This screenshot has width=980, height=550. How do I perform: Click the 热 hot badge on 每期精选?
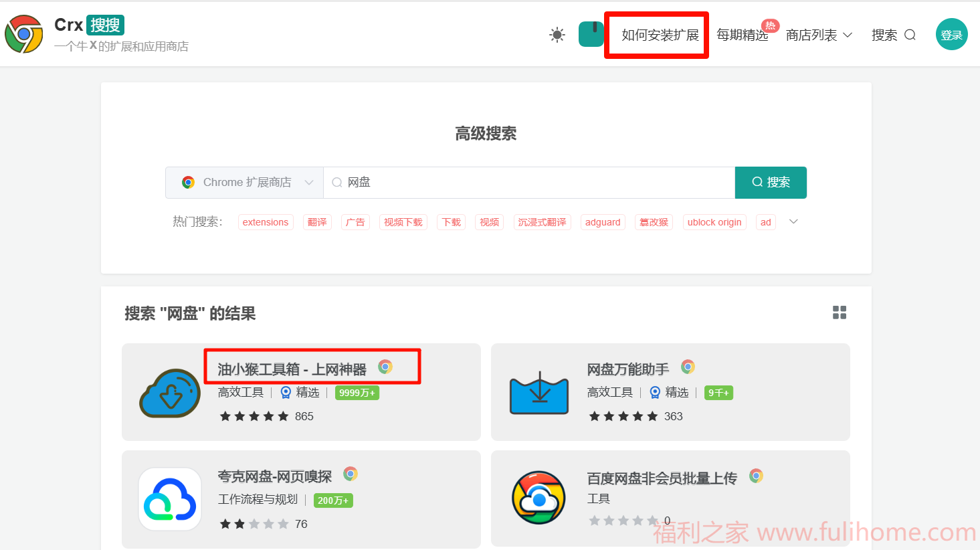click(770, 25)
